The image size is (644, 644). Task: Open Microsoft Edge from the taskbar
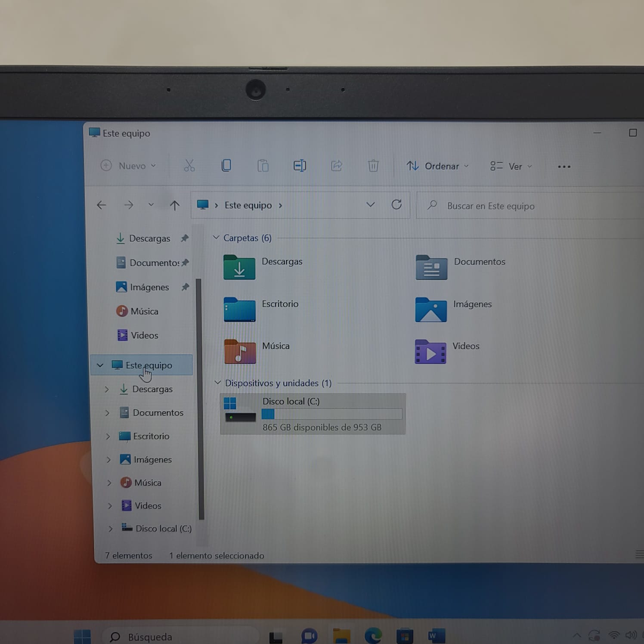(x=373, y=636)
